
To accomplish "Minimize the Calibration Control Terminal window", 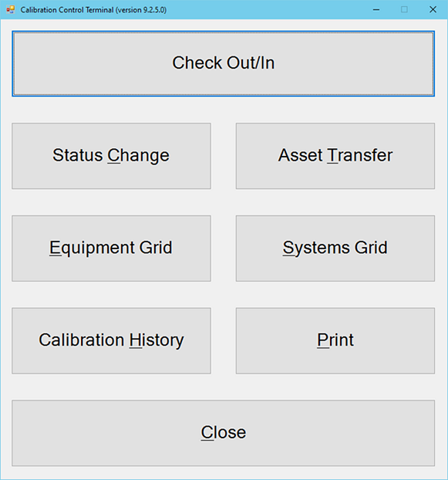I will [376, 10].
